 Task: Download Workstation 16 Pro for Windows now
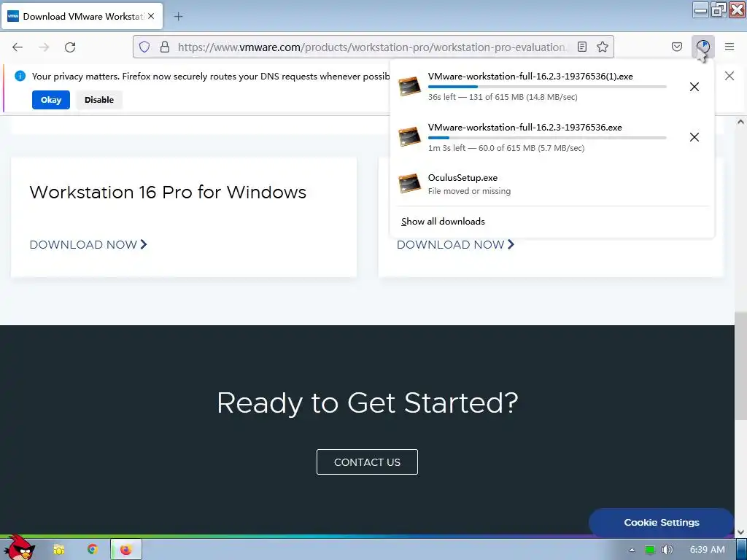click(x=88, y=245)
